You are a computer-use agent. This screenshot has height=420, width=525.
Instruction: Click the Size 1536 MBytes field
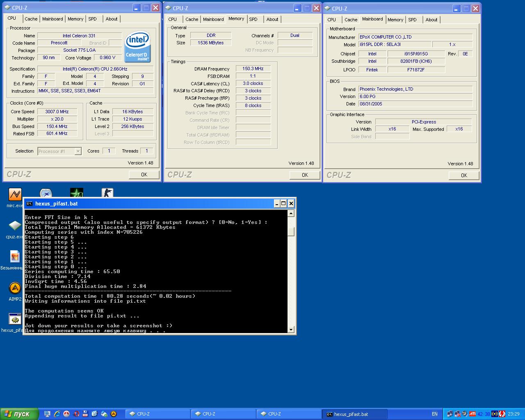click(x=211, y=43)
